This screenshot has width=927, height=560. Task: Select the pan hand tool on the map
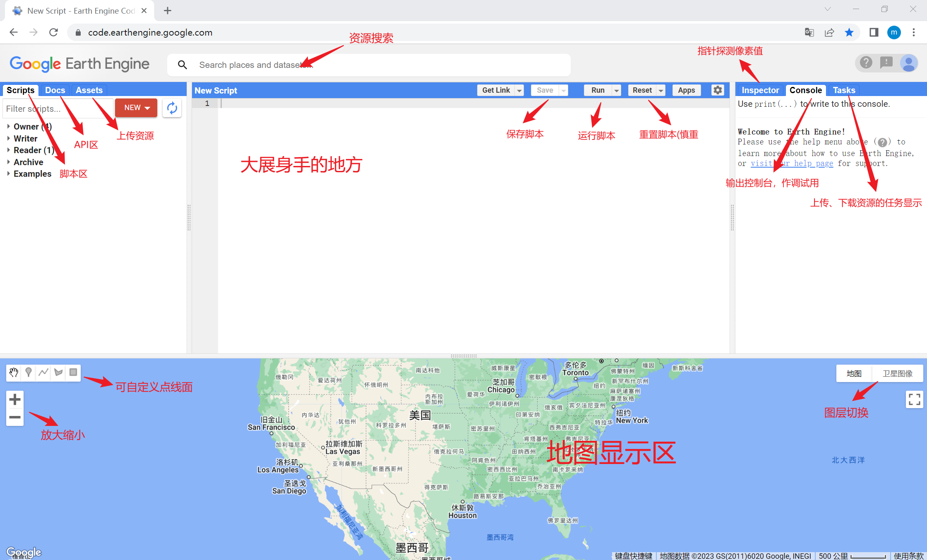click(14, 373)
